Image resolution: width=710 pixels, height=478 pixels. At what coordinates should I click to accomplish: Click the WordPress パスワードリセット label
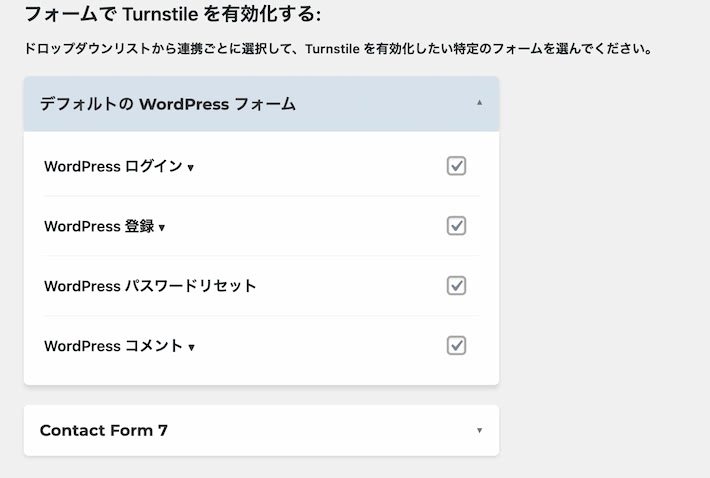(150, 286)
